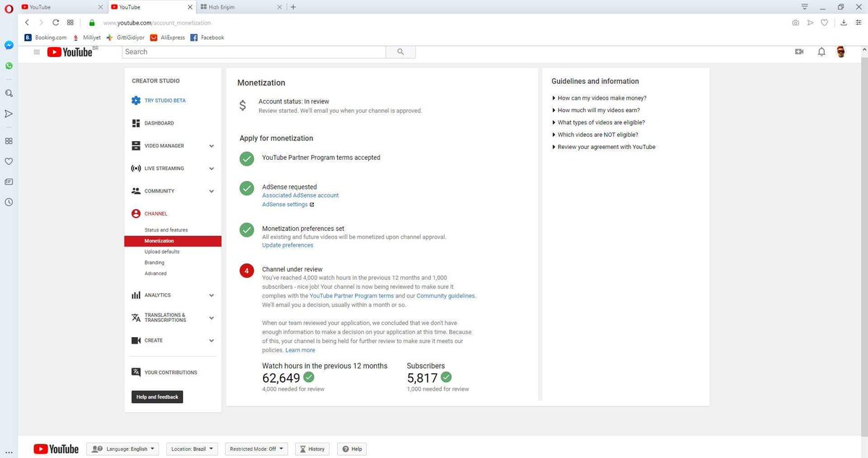The height and width of the screenshot is (458, 868).
Task: Expand 'Review your agreement with YouTube'
Action: pos(603,147)
